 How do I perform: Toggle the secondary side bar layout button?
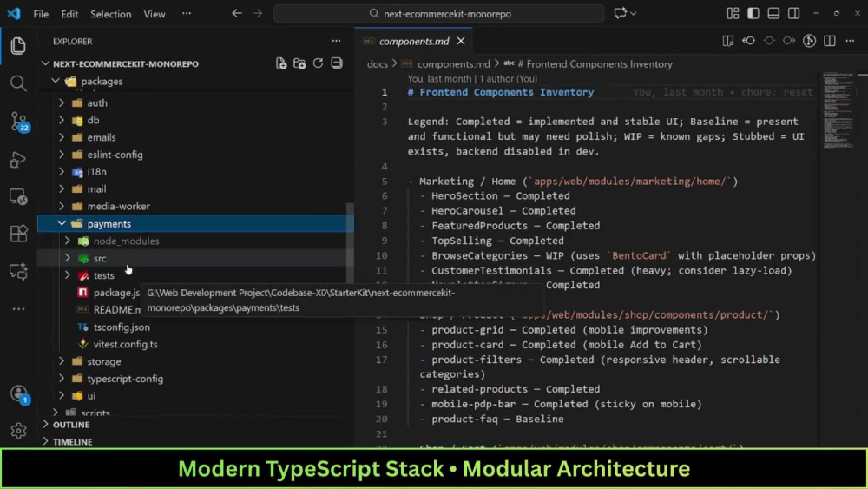tap(794, 14)
